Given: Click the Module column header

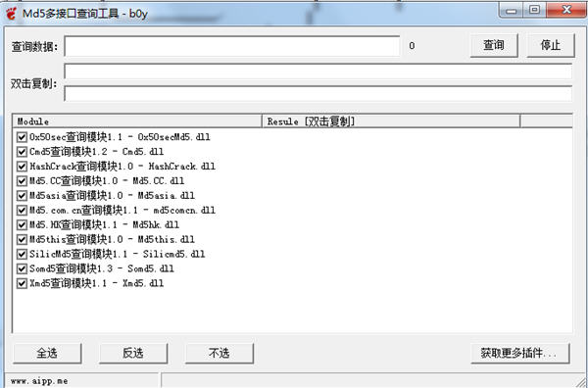Looking at the screenshot, I should pos(137,121).
